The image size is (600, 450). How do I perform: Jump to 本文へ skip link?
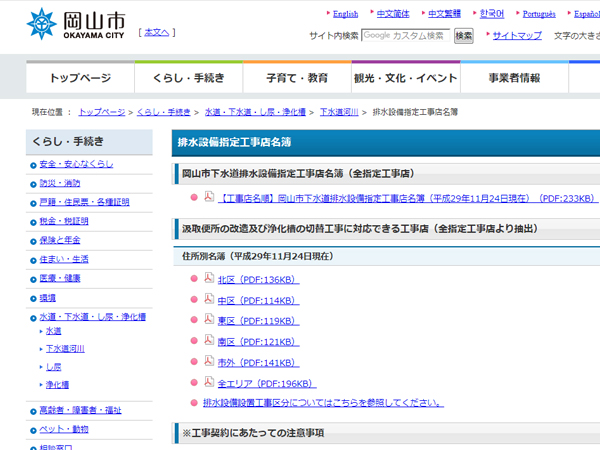[x=158, y=32]
